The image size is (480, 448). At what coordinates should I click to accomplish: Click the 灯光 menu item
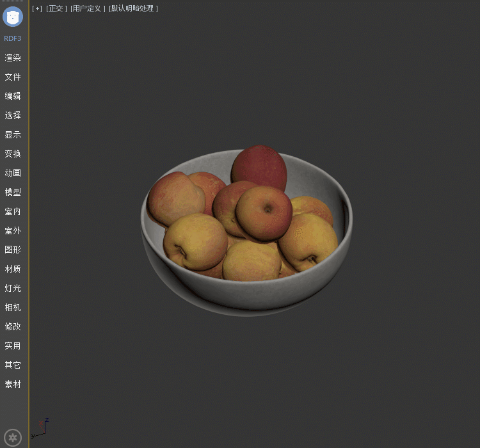13,288
